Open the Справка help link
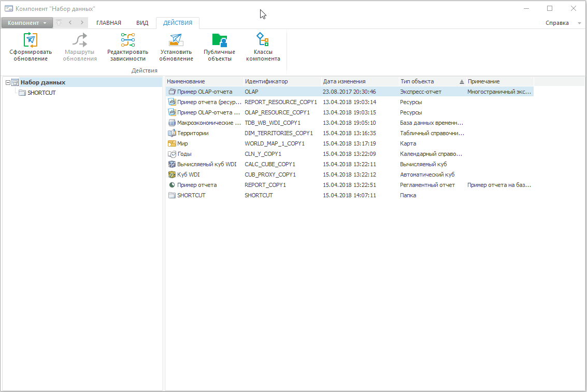The width and height of the screenshot is (587, 392). coord(557,23)
